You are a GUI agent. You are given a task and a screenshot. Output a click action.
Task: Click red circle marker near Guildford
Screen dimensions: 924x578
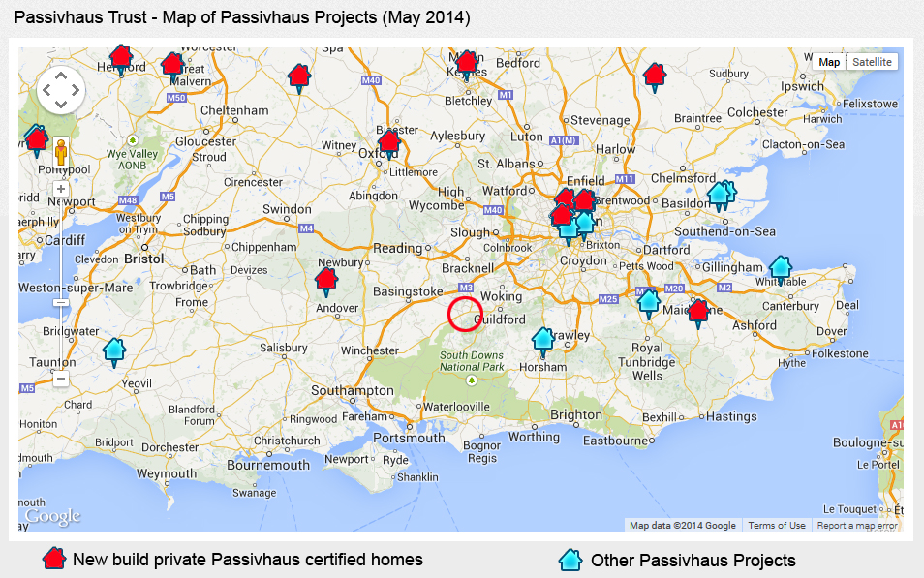coord(465,314)
